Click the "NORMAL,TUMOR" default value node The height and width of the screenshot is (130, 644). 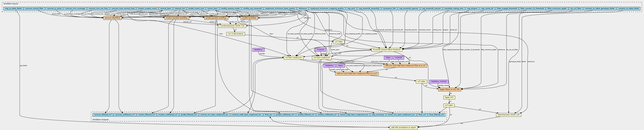point(439,82)
